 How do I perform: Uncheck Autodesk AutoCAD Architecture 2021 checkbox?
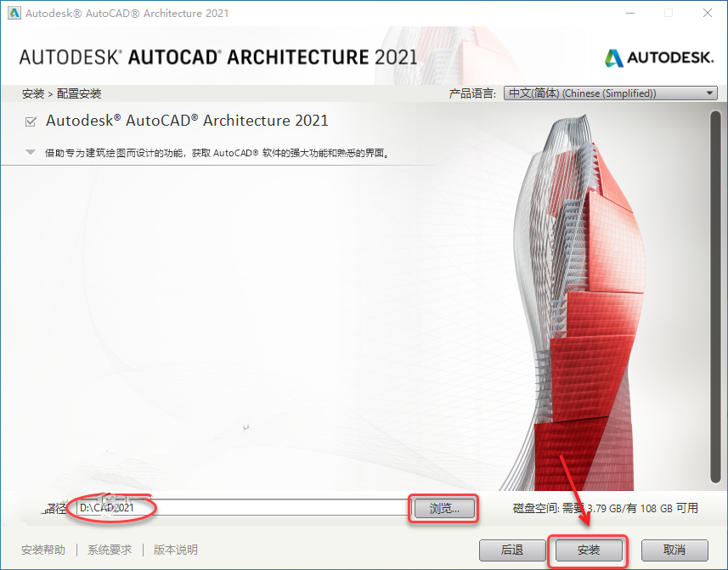pos(31,121)
